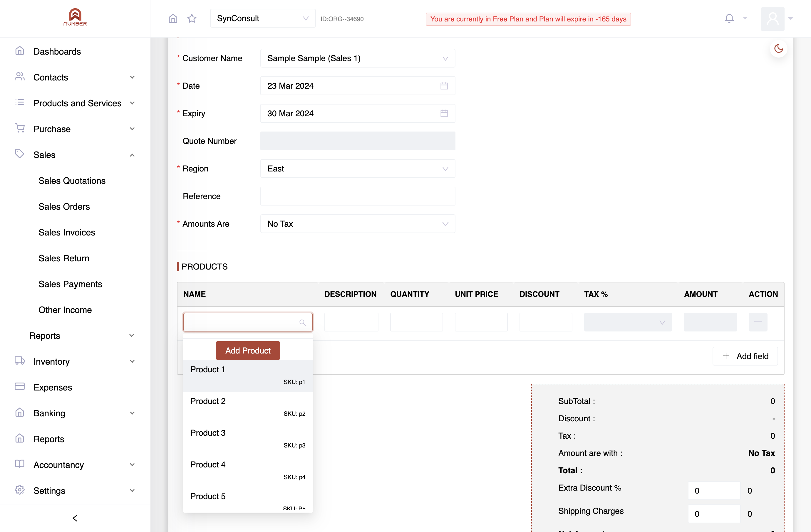Screen dimensions: 811x532
Task: Select Product 1 from the list
Action: coord(248,376)
